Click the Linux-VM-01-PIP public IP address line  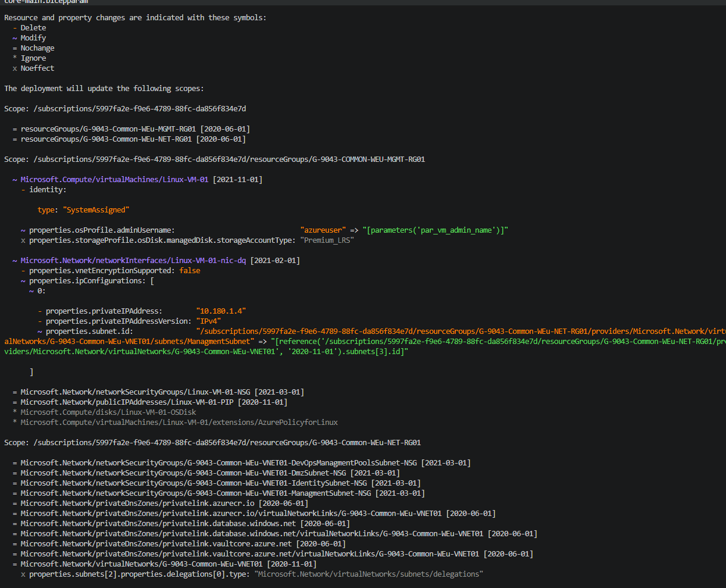point(150,402)
